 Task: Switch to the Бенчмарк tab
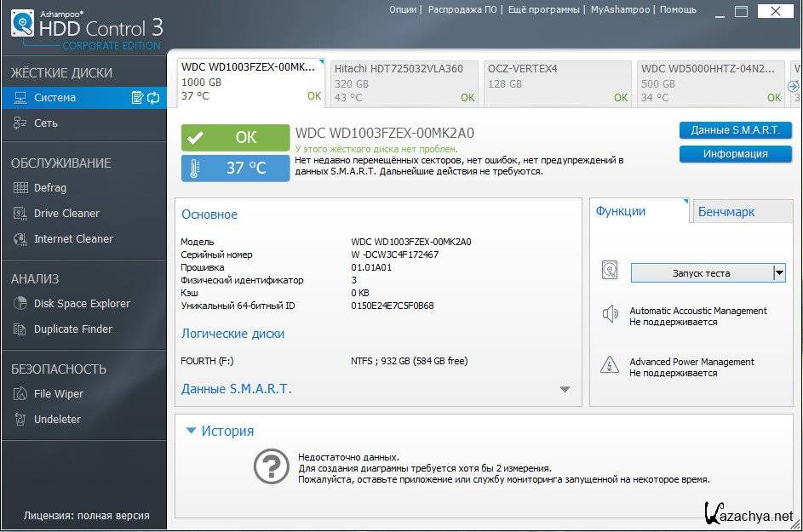tap(726, 212)
